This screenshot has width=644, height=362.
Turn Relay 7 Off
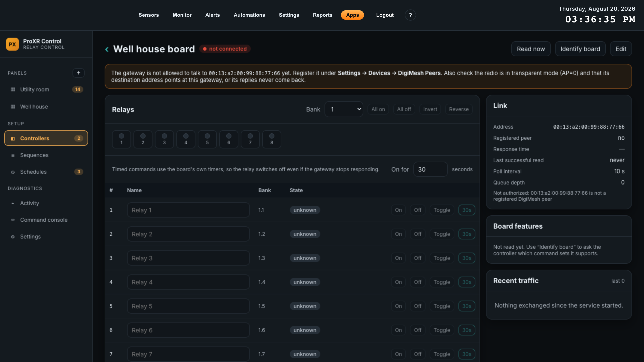point(418,354)
